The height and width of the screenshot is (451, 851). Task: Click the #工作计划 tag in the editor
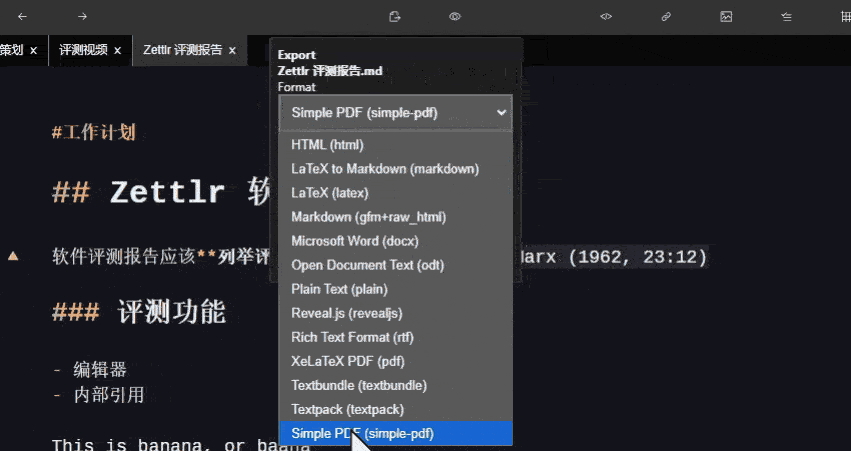point(93,132)
